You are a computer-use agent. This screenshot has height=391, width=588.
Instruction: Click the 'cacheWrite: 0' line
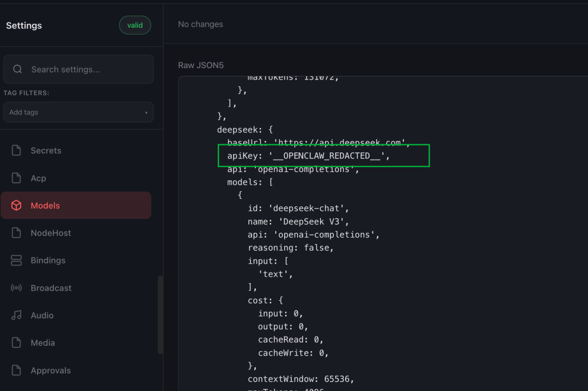293,353
